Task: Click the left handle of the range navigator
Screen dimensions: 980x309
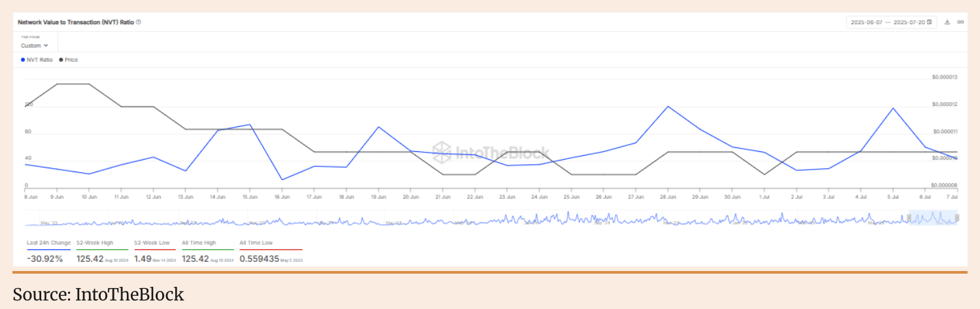Action: coord(909,218)
